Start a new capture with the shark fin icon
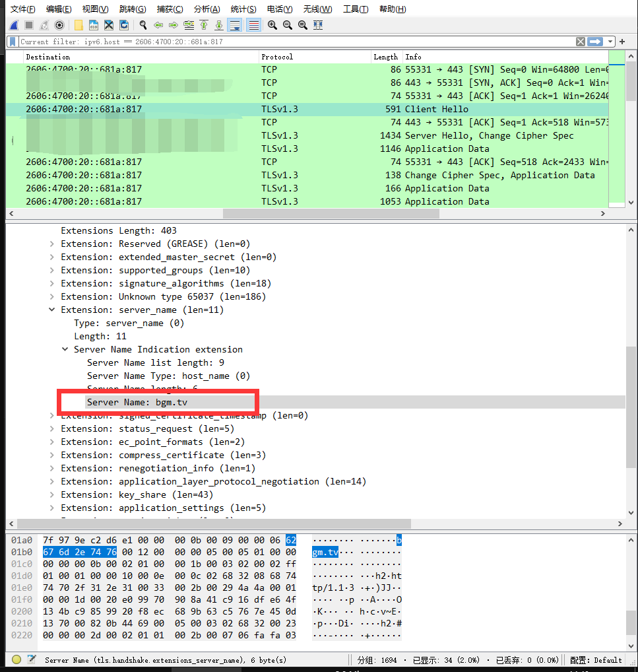 pyautogui.click(x=13, y=24)
